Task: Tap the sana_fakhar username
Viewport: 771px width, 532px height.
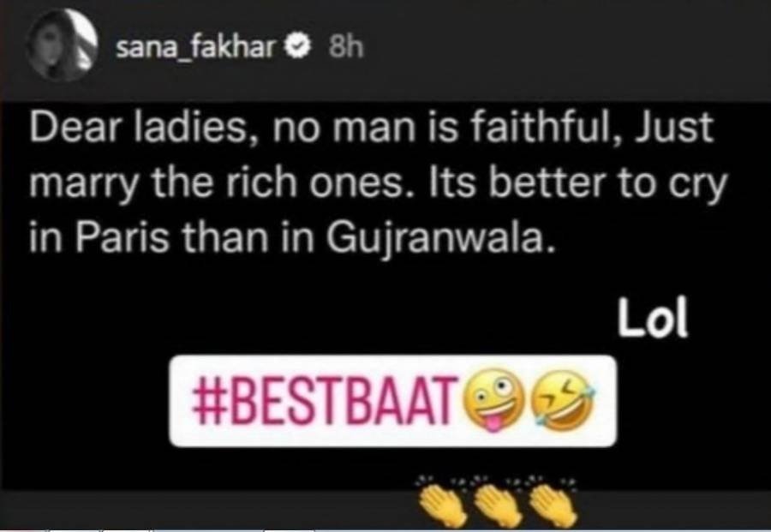Action: point(194,47)
